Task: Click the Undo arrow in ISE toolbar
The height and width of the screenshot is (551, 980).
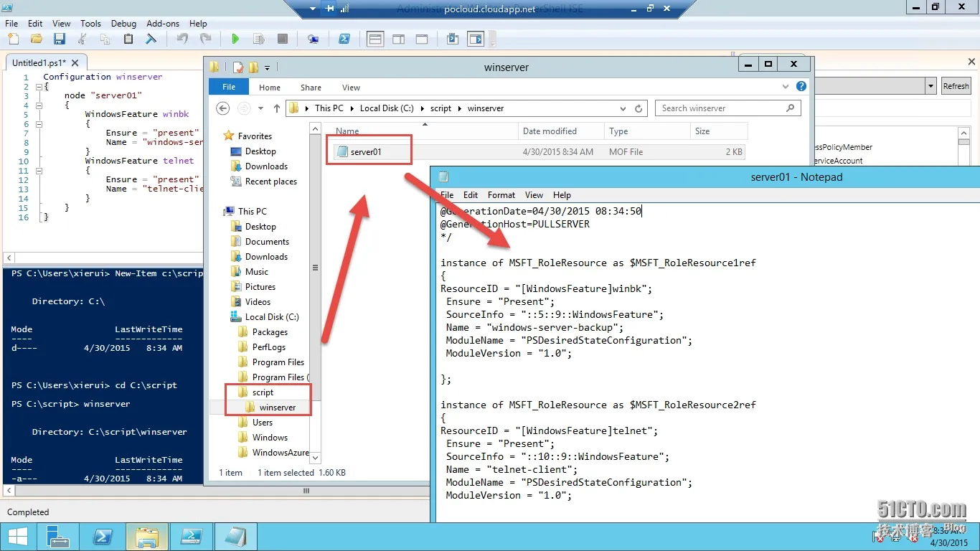Action: pyautogui.click(x=182, y=39)
